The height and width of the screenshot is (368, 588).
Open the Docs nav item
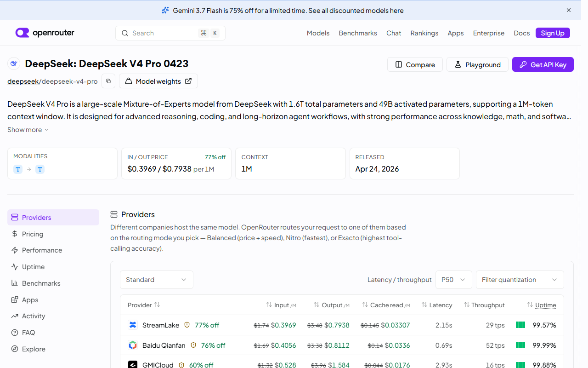(x=521, y=33)
